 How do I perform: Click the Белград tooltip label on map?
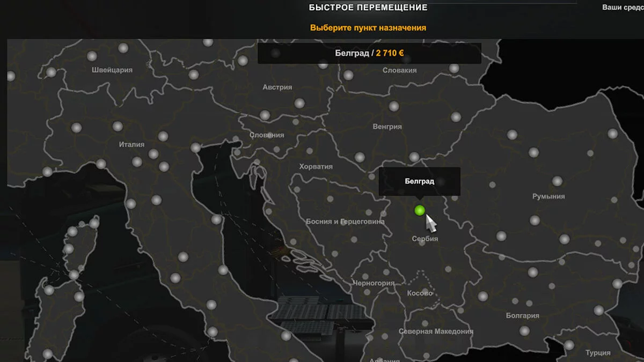(x=420, y=181)
